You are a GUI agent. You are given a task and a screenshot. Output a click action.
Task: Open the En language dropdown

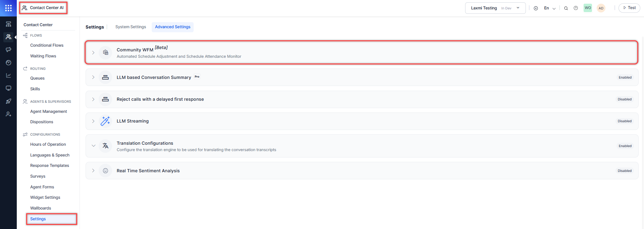[549, 8]
